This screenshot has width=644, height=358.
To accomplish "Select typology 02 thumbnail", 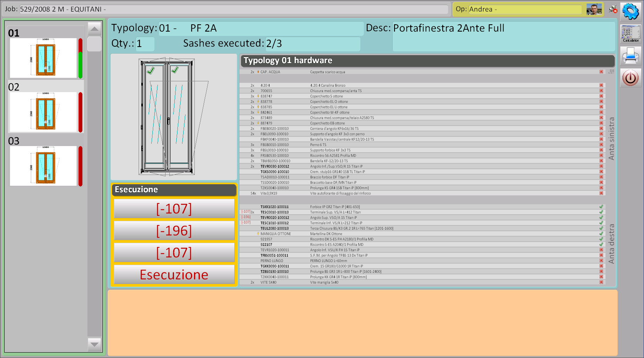I will coord(43,112).
